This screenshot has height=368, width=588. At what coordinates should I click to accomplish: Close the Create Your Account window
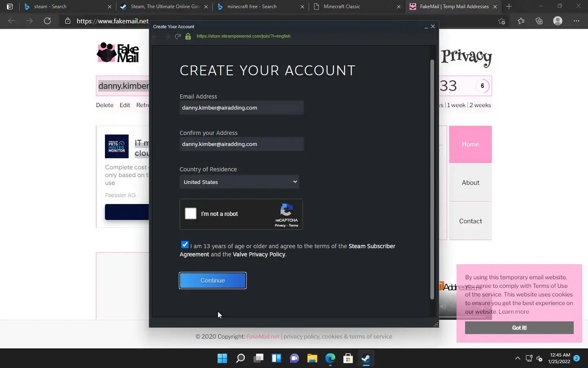(x=433, y=27)
